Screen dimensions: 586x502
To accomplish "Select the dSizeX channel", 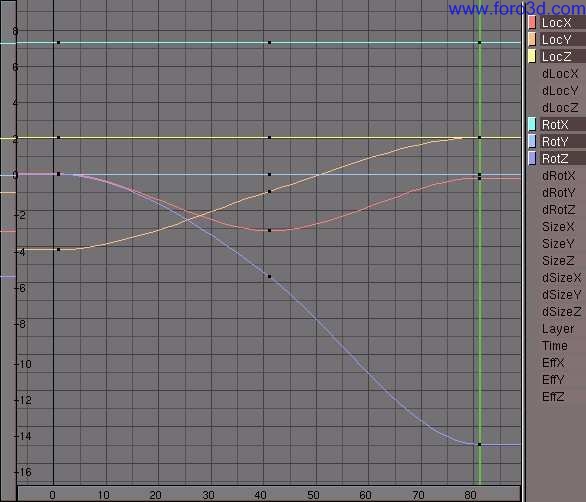I will (562, 277).
